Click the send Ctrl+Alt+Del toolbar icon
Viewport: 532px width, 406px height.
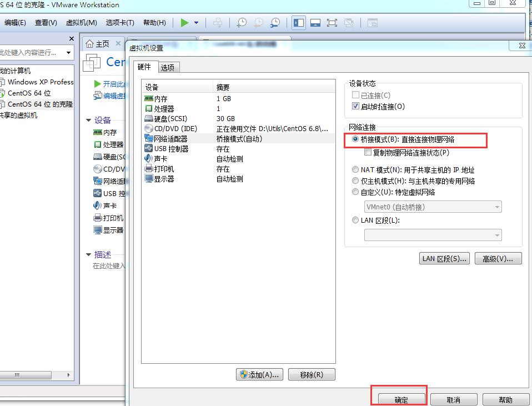tap(218, 23)
